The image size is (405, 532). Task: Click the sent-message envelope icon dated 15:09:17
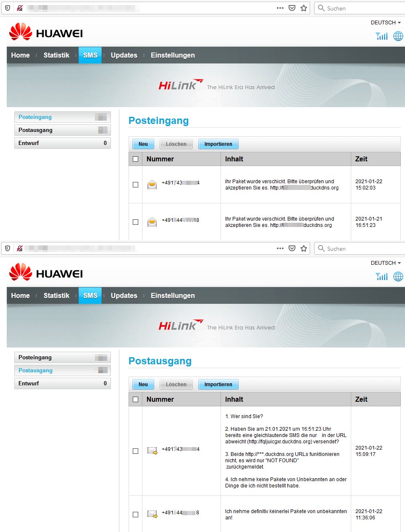152,451
